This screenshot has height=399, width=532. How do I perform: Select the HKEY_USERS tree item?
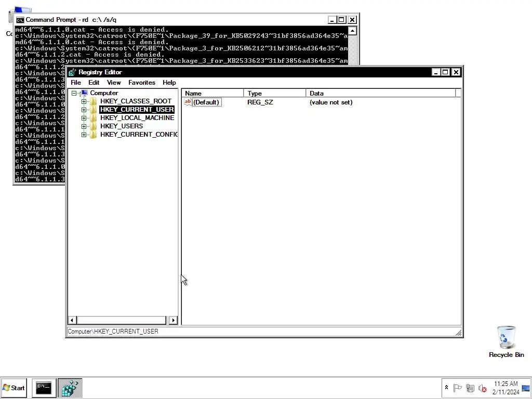[122, 126]
